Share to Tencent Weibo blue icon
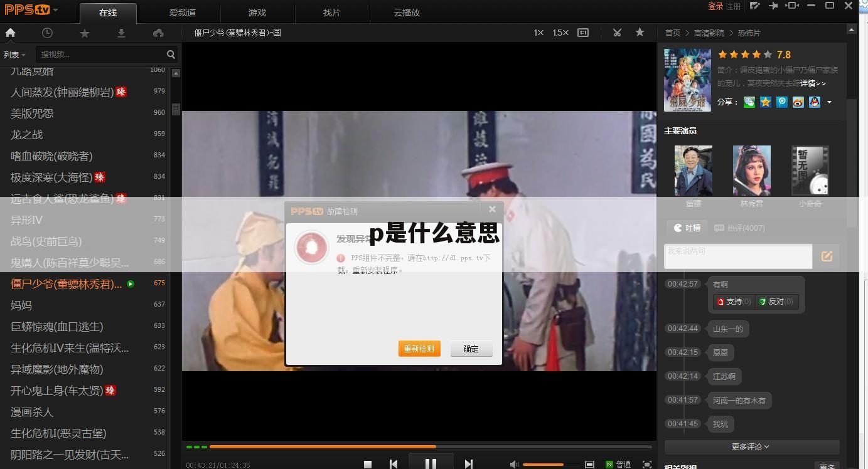 (782, 102)
